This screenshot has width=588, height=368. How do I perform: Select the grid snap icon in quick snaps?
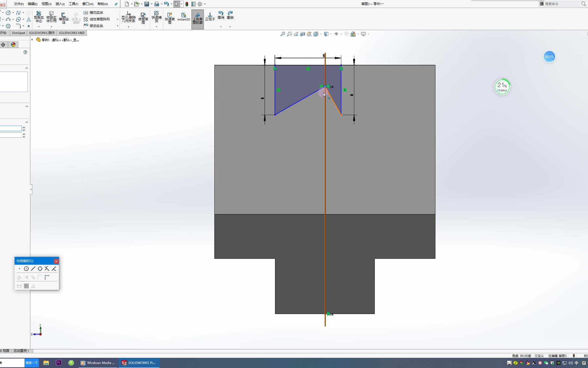26,286
